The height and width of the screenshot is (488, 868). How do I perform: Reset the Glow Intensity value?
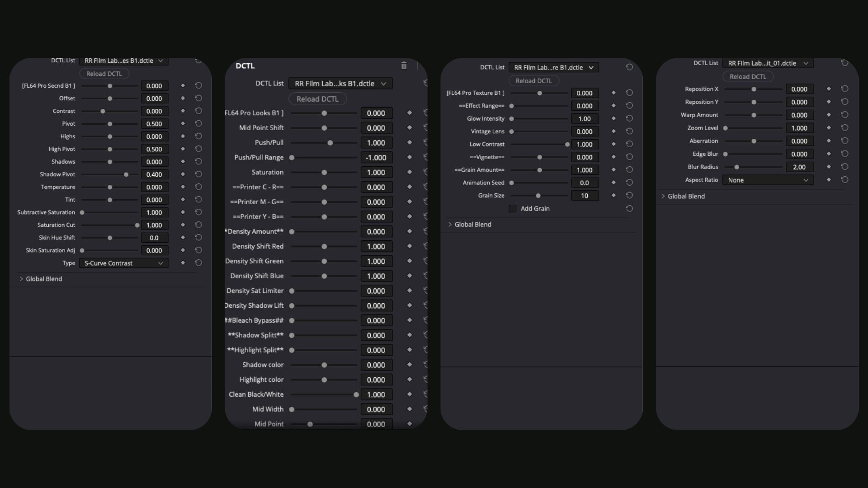(629, 118)
